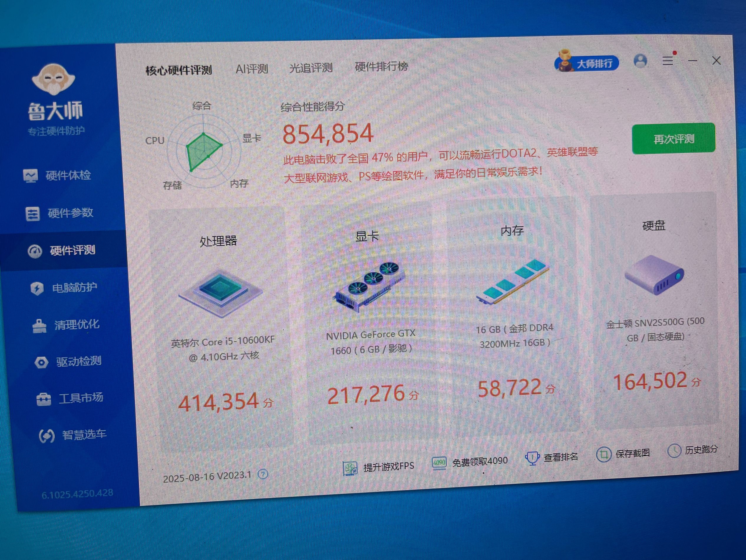Open 驱动检测 in the sidebar

(68, 362)
